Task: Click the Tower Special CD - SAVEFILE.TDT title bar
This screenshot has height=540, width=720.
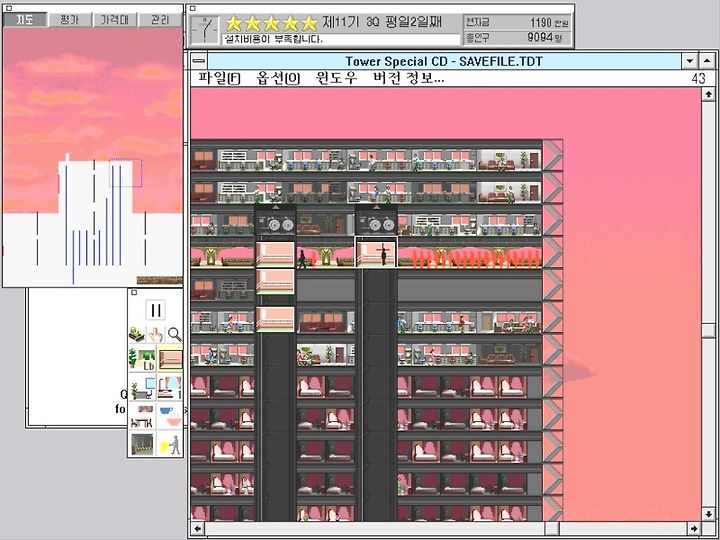Action: 444,61
